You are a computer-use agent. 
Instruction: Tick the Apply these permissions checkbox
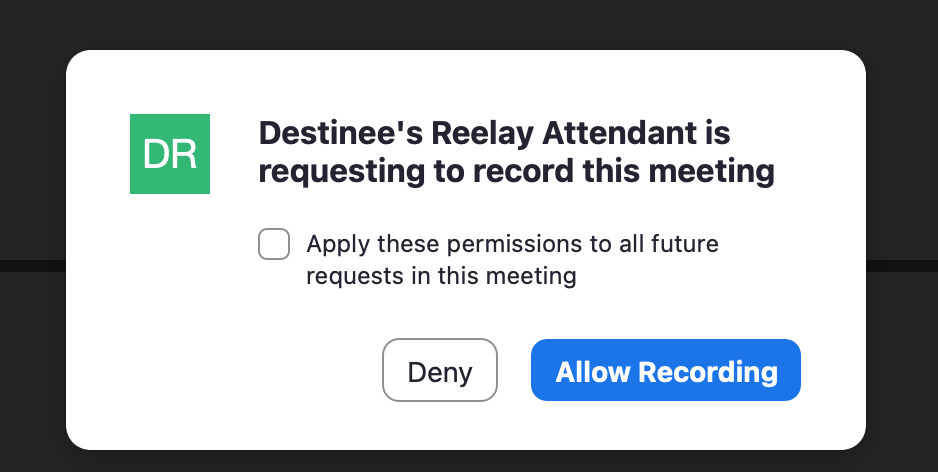[274, 244]
